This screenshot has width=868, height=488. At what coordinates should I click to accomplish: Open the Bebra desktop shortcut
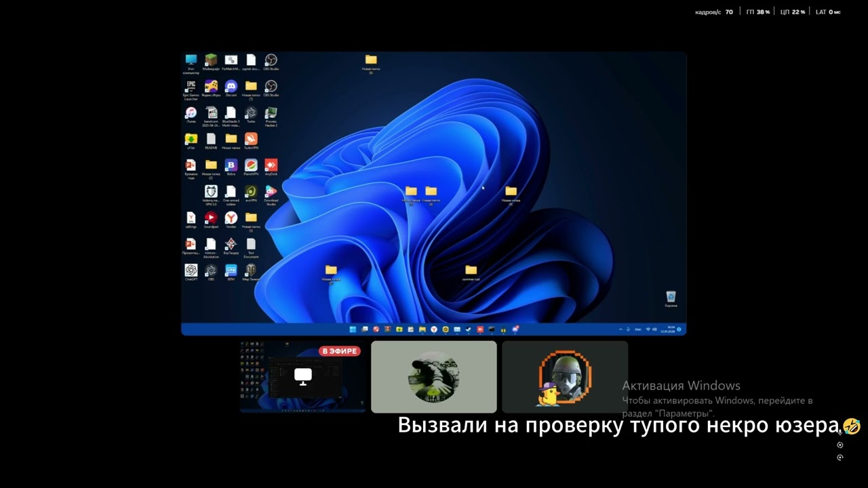click(x=231, y=167)
